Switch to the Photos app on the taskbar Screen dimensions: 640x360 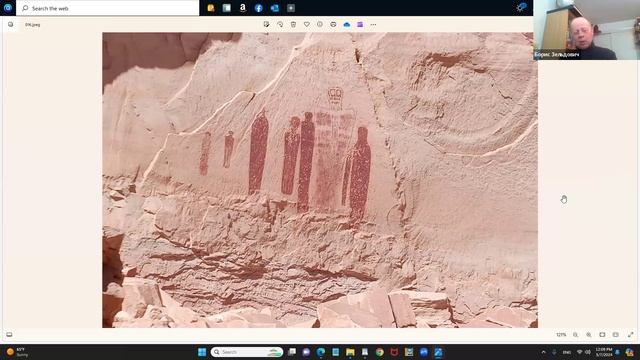pyautogui.click(x=438, y=352)
